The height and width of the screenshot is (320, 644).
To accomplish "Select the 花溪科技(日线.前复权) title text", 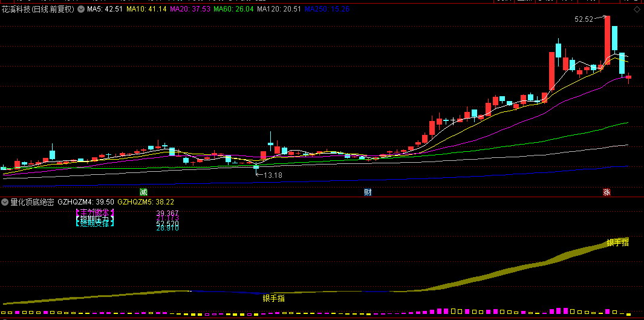I will point(38,9).
